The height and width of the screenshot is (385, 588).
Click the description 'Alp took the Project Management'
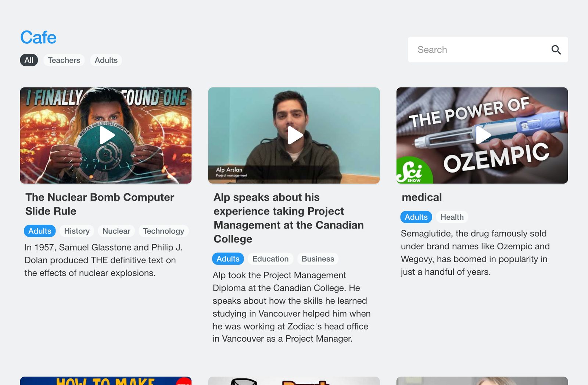[x=292, y=307]
